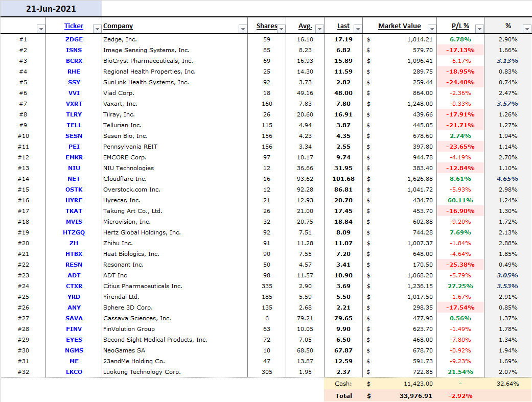Select the Luokung Technology Corp. cell
The width and height of the screenshot is (532, 402).
[175, 372]
